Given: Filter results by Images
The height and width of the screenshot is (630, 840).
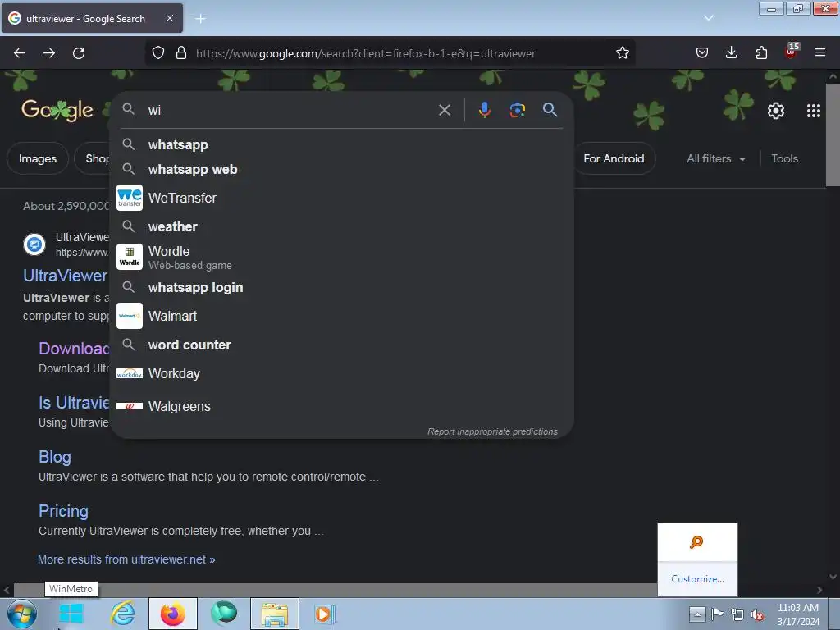Looking at the screenshot, I should (38, 158).
